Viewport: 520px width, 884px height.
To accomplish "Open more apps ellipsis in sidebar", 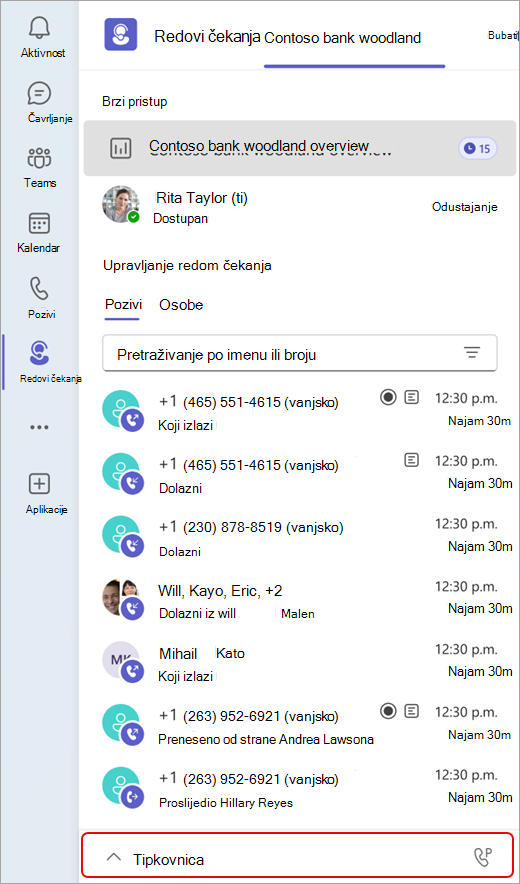I will [x=39, y=427].
